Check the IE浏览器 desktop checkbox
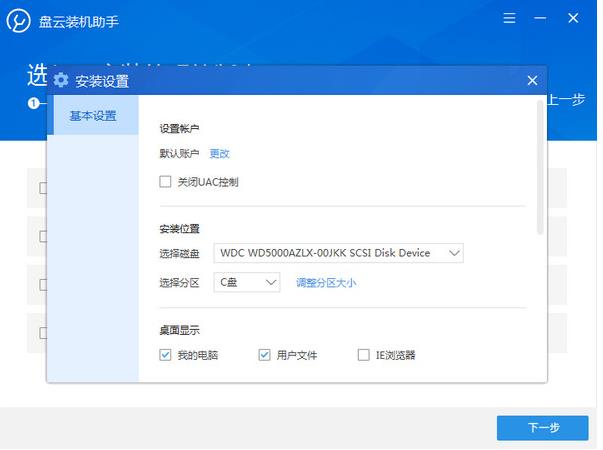The height and width of the screenshot is (450, 603). tap(364, 355)
